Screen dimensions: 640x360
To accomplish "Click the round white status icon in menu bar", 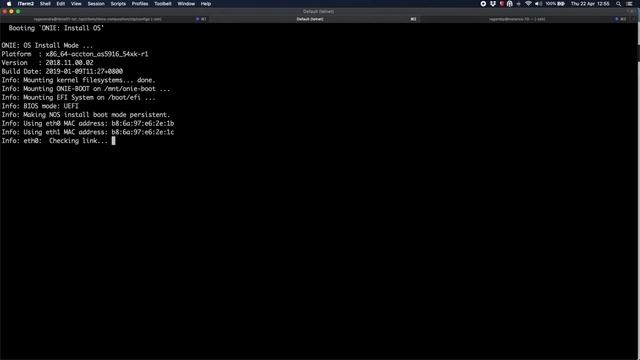I will (483, 4).
